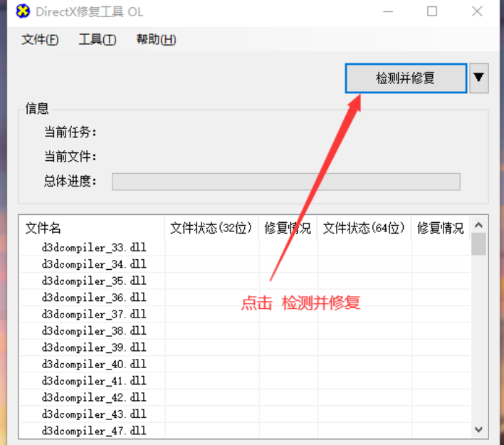The image size is (504, 445).
Task: Close the DirectX修复工具 window
Action: point(477,11)
